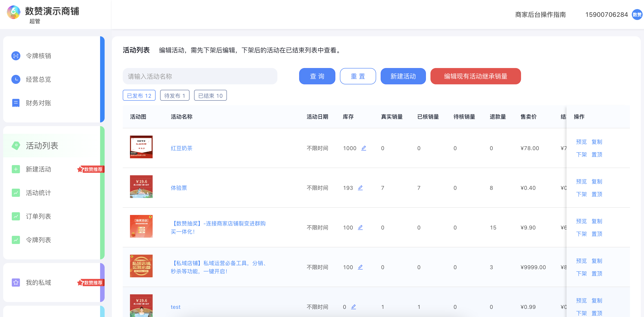
Task: Click the 新建活动 plus icon in sidebar
Action: (x=16, y=169)
